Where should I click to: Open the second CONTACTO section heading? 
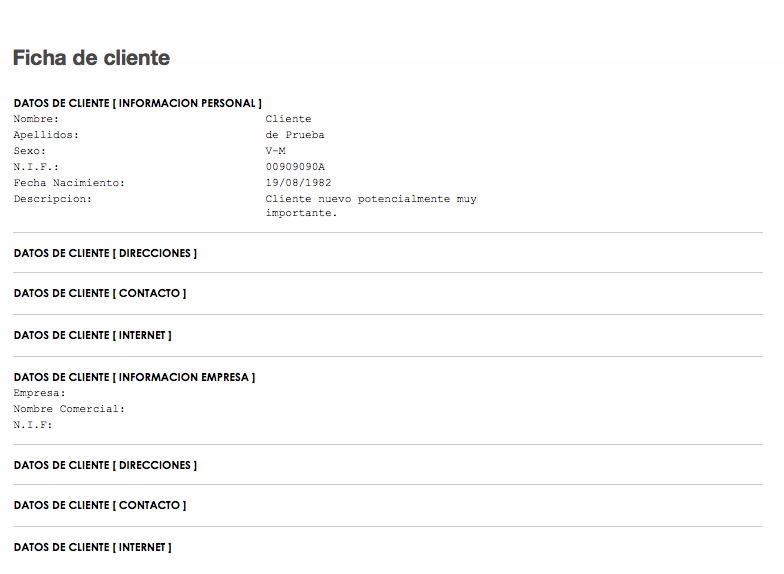click(x=100, y=506)
